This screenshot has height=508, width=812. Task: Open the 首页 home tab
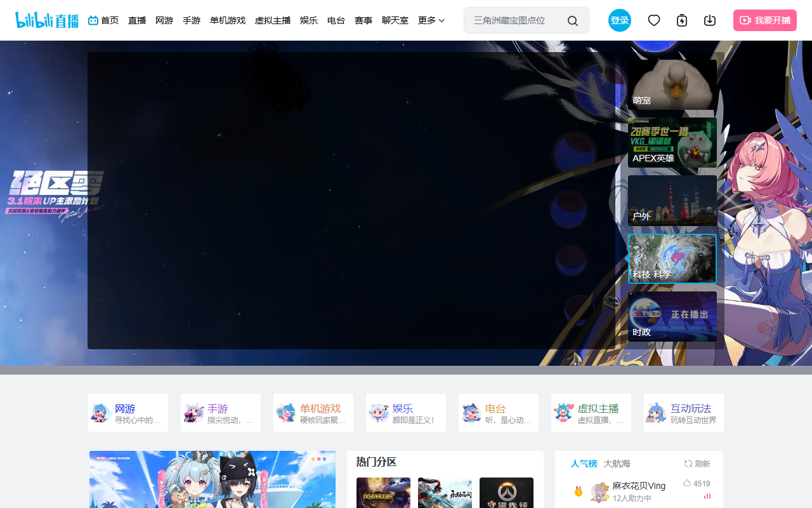(x=103, y=20)
